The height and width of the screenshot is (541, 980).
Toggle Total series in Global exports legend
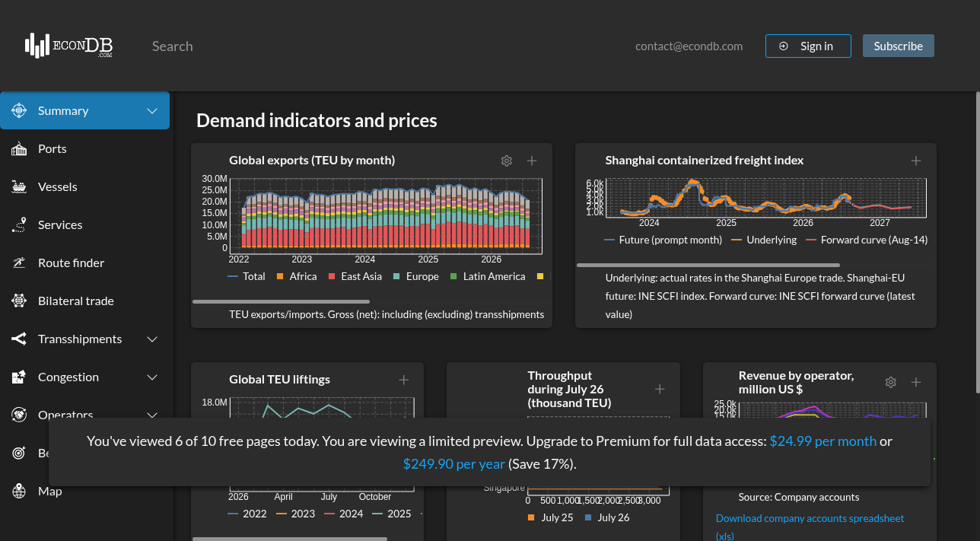[x=247, y=276]
